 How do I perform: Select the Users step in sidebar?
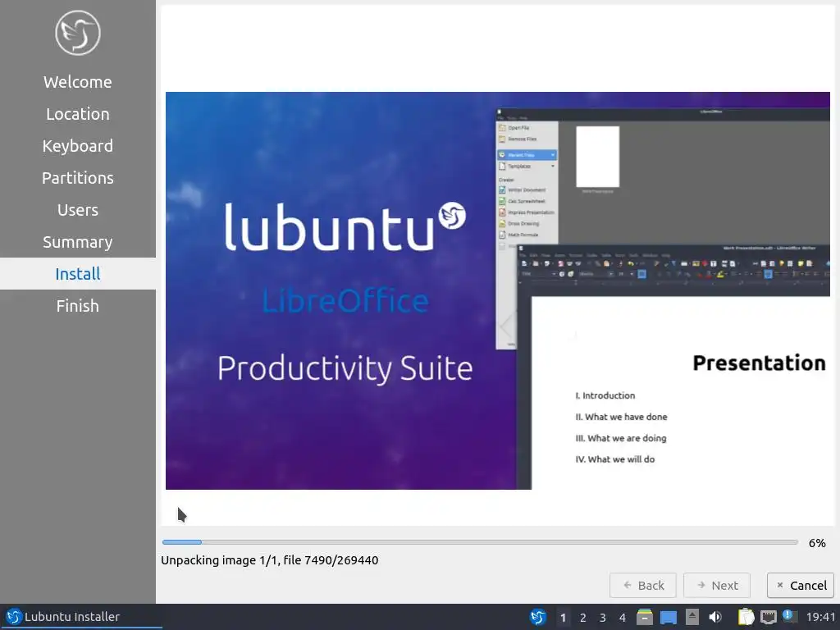78,210
